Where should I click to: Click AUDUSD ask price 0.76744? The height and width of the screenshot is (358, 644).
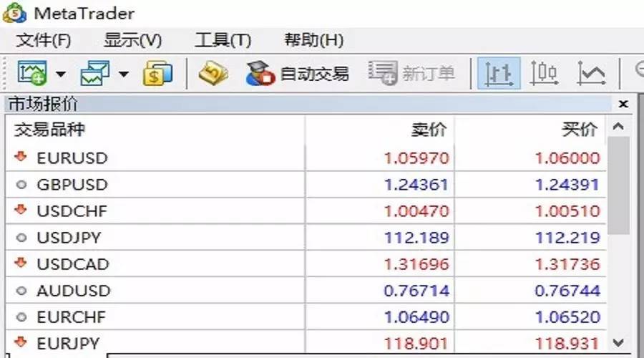[x=567, y=291]
